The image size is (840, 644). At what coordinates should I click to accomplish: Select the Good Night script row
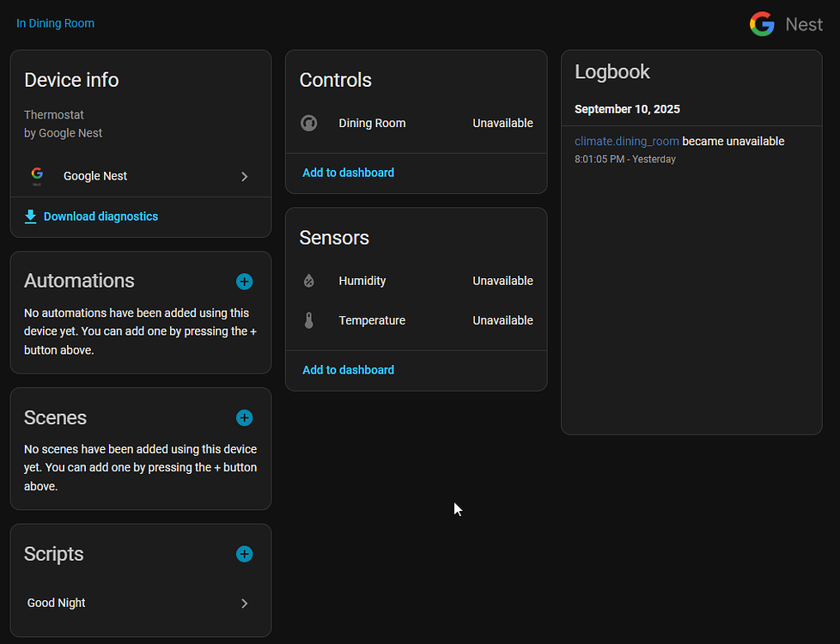point(129,603)
